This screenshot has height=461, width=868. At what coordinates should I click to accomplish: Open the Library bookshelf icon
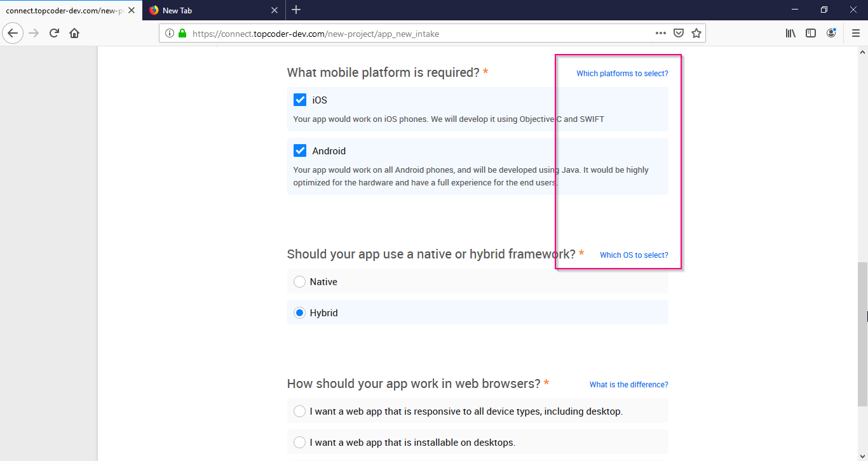point(790,33)
